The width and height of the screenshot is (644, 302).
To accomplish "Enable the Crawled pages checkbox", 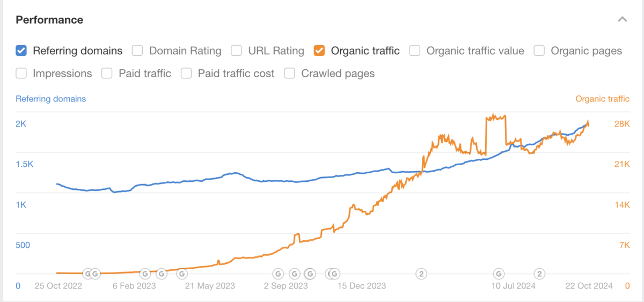I will pyautogui.click(x=290, y=73).
